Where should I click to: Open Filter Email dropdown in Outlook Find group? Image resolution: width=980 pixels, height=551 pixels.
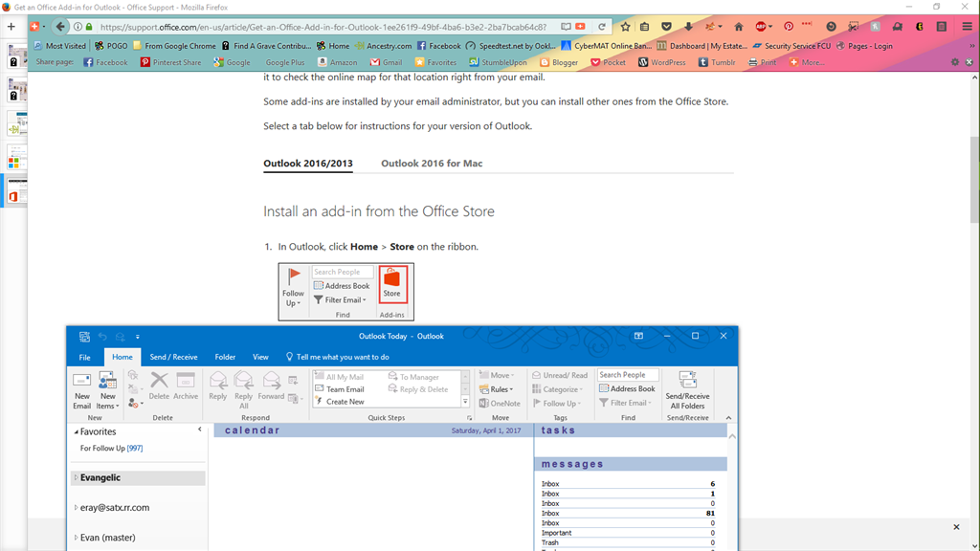pos(626,403)
